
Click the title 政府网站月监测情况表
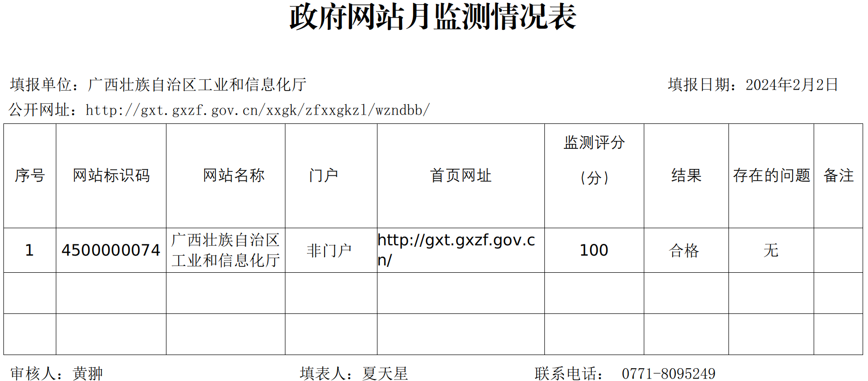coord(433,17)
